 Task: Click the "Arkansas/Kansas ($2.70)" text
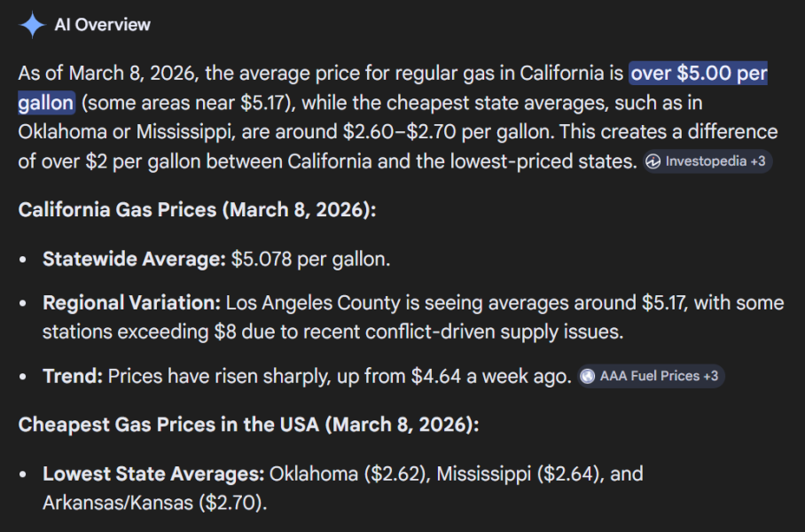click(x=152, y=504)
